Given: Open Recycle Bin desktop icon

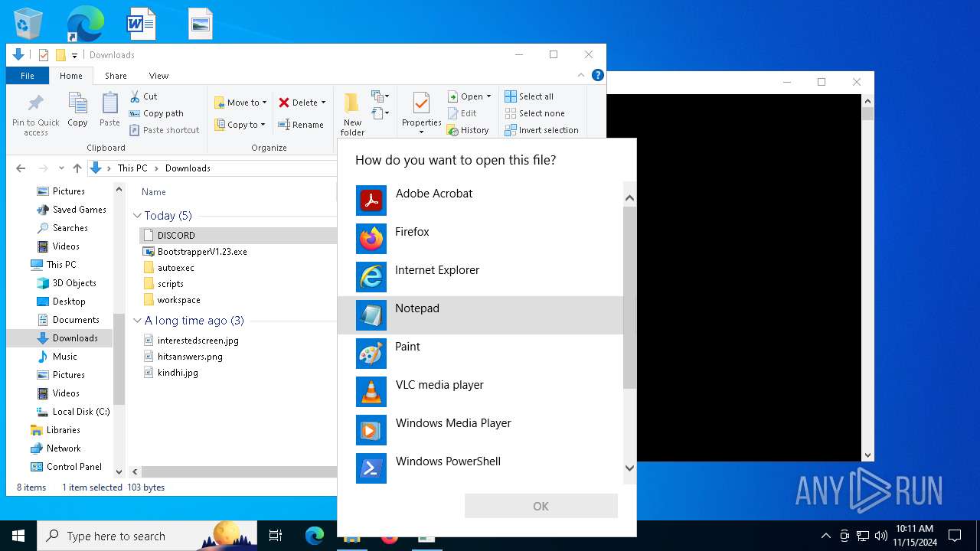Looking at the screenshot, I should [x=28, y=24].
